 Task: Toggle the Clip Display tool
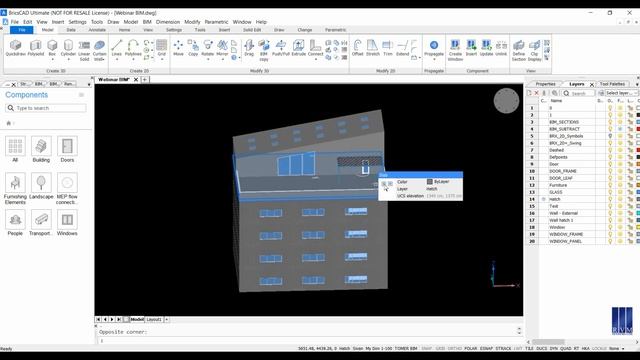(534, 50)
